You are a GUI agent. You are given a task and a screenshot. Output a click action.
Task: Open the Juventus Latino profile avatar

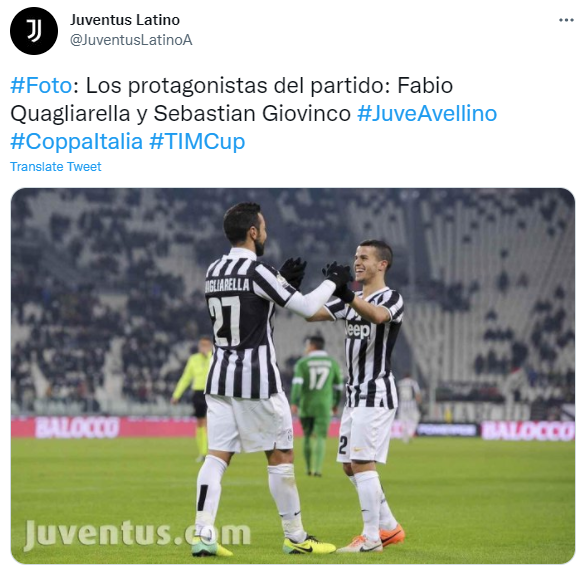pyautogui.click(x=34, y=31)
